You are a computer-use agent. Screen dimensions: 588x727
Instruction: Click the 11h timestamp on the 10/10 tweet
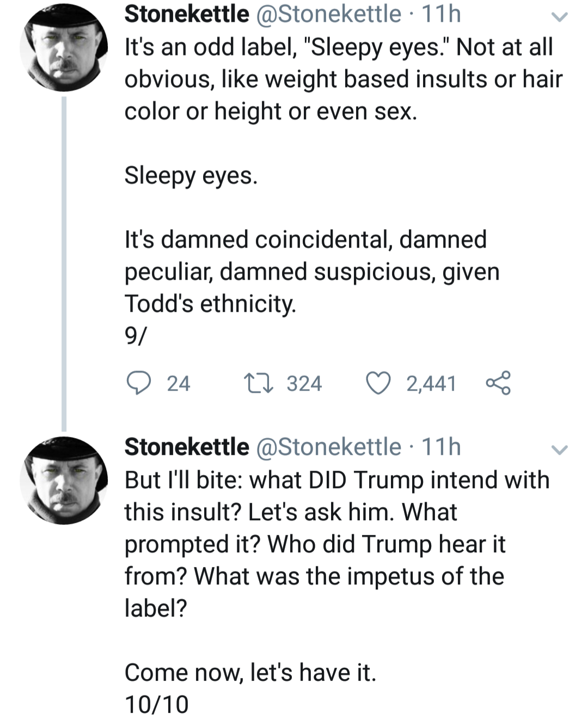442,447
